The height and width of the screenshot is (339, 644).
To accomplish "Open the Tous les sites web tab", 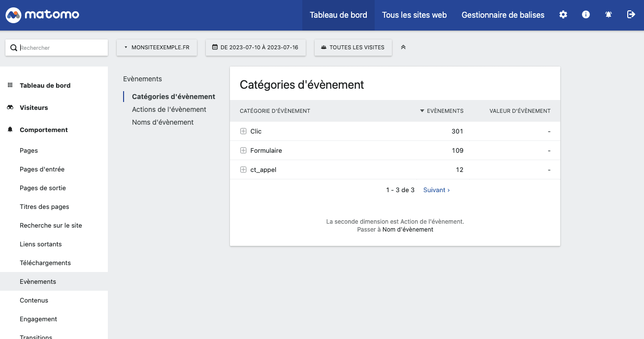I will click(x=414, y=15).
